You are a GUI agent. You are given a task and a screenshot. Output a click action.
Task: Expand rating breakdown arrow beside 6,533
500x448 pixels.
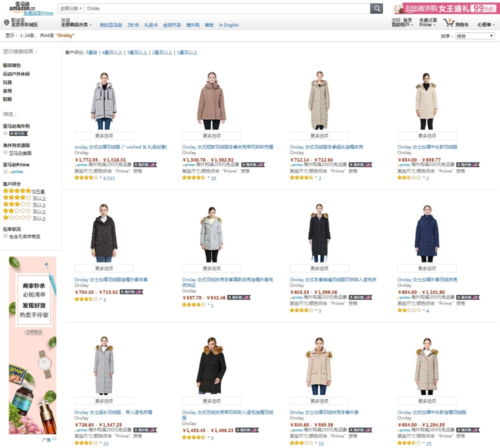[x=101, y=177]
